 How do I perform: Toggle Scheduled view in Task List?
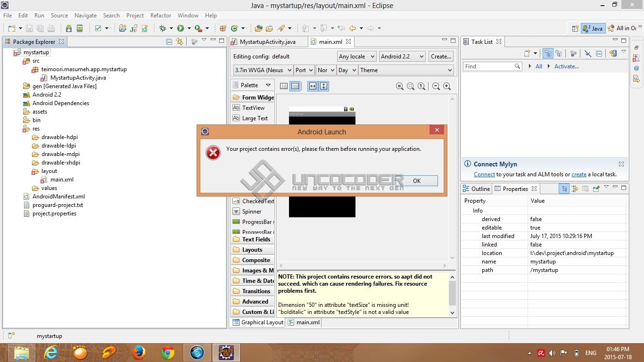pyautogui.click(x=559, y=53)
